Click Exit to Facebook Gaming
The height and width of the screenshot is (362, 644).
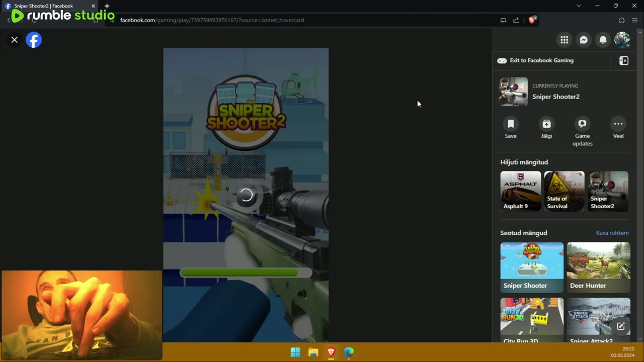536,60
